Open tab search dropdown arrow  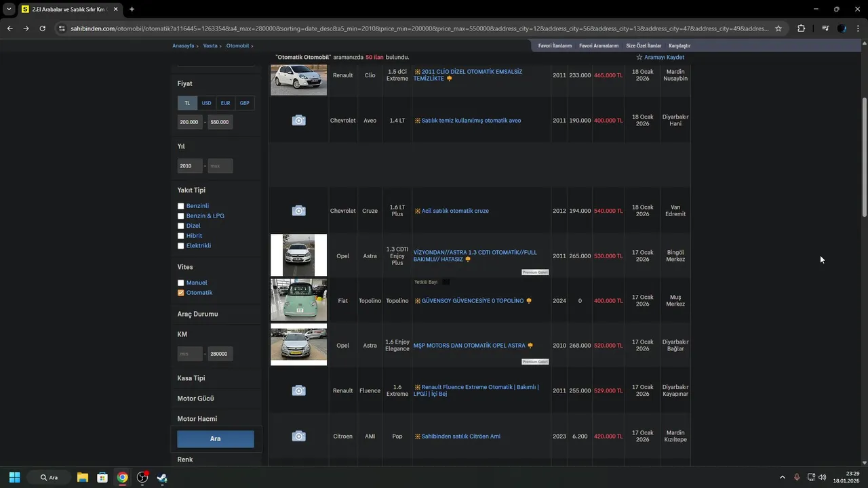(x=9, y=9)
